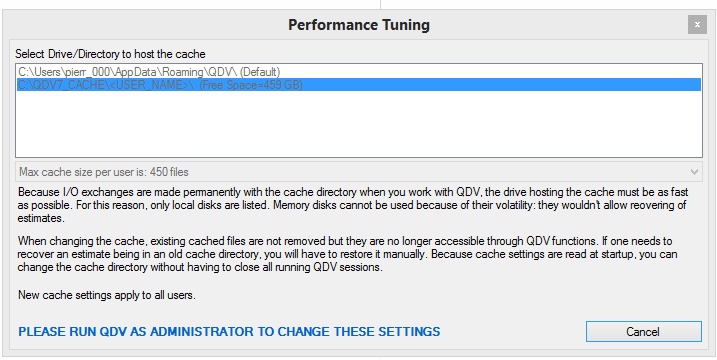This screenshot has height=360, width=717.
Task: Click the line mentioning running QDV sessions
Action: [x=200, y=267]
